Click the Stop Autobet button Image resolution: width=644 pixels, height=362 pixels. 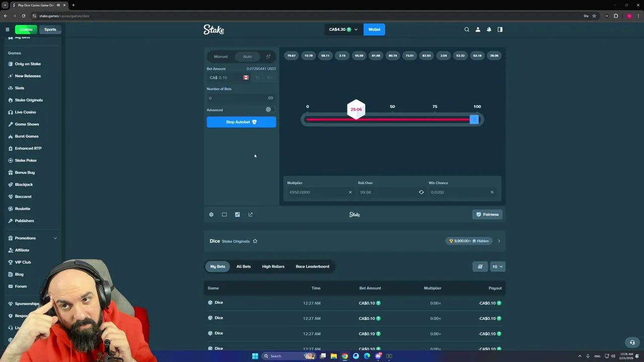[242, 122]
